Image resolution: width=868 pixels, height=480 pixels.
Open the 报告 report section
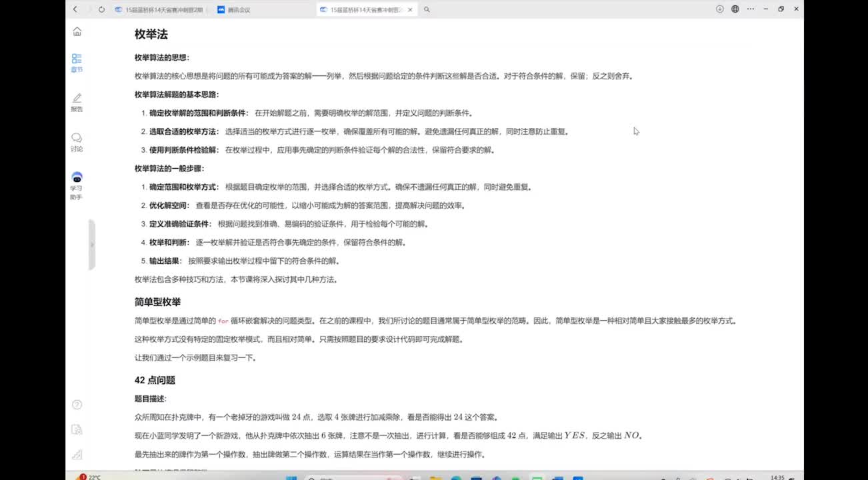tap(77, 102)
